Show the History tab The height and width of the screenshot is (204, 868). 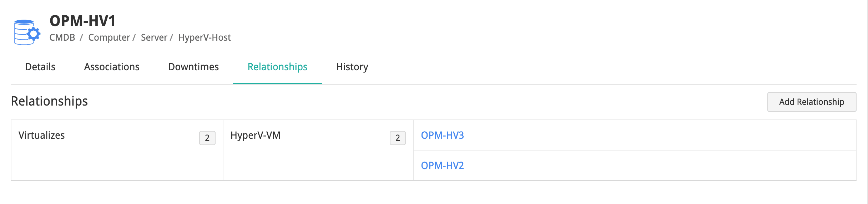[352, 67]
